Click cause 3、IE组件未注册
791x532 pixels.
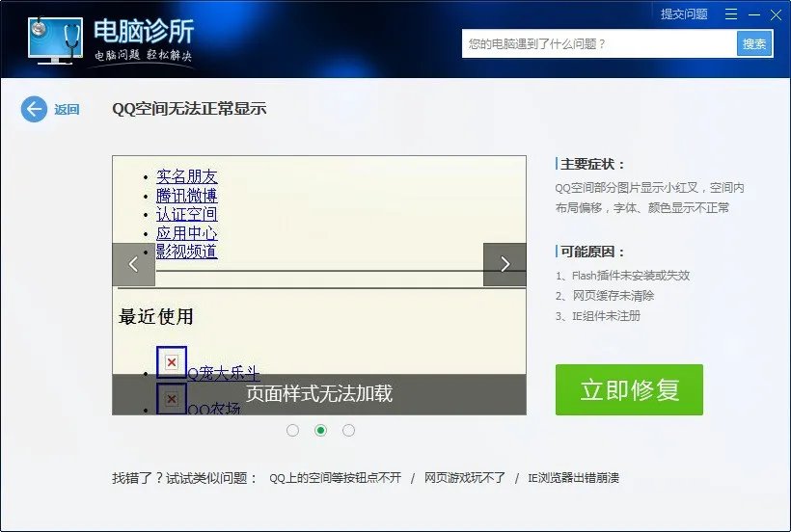point(598,316)
